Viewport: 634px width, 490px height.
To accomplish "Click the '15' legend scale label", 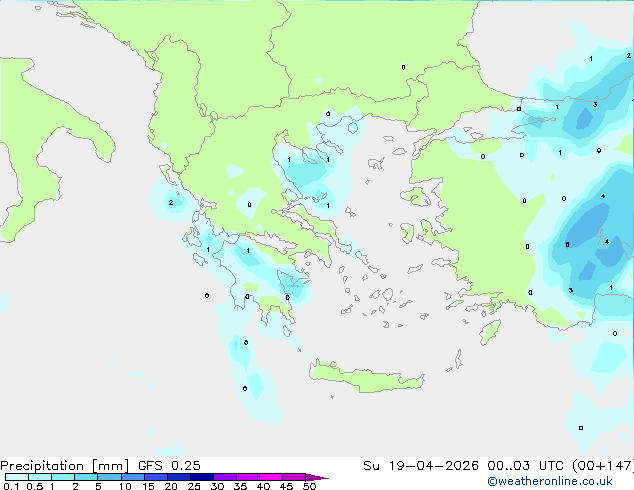I will (x=148, y=486).
